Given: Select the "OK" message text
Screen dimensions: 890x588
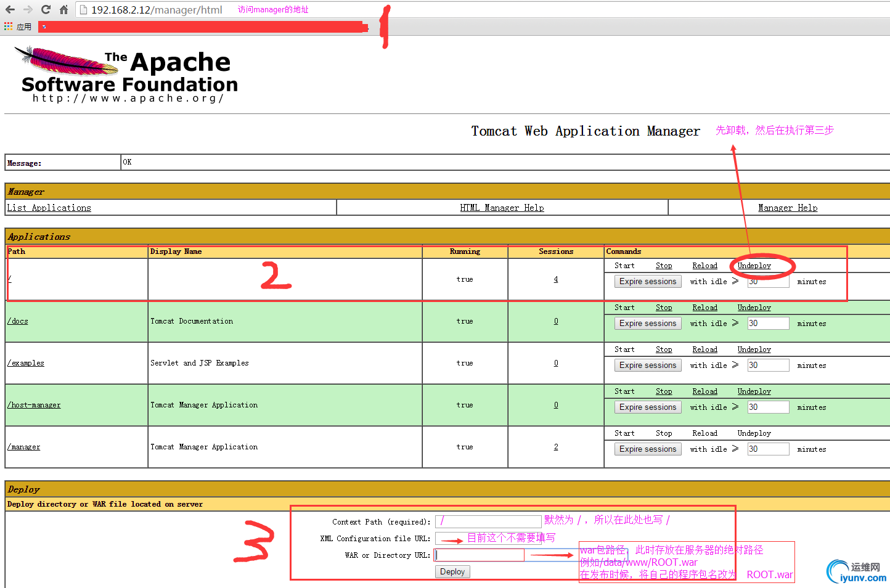Looking at the screenshot, I should pyautogui.click(x=127, y=162).
